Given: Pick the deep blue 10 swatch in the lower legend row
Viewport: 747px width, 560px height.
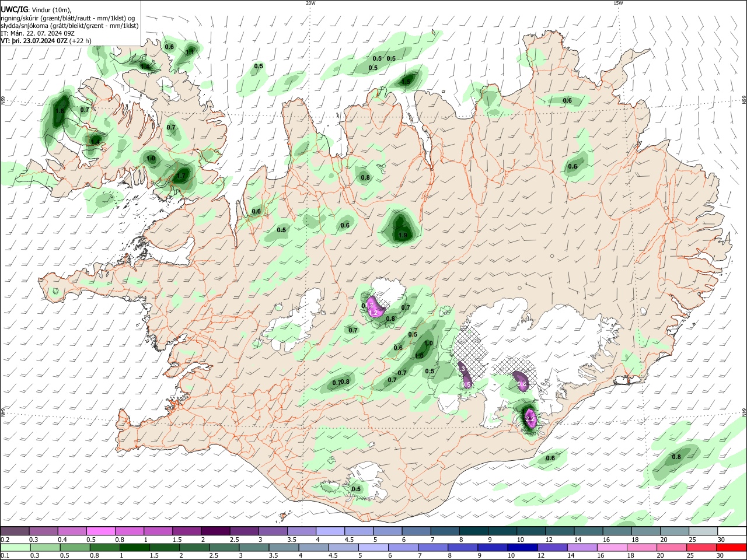Looking at the screenshot, I should coord(523,548).
